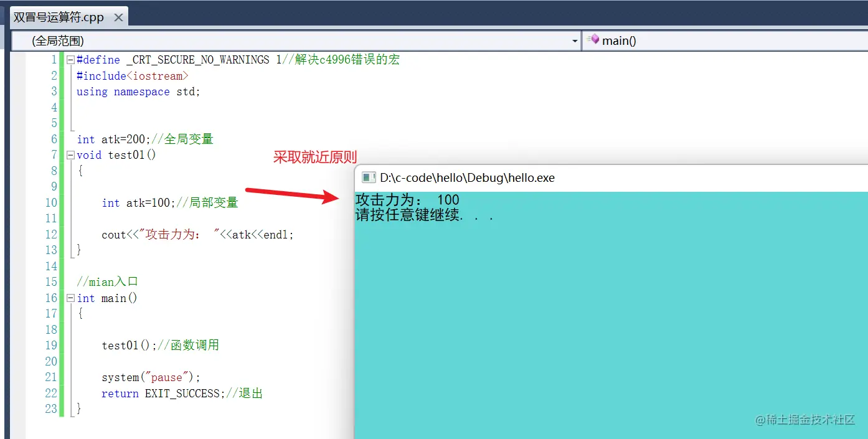Click the system("pause") line
Viewport: 868px width, 439px height.
tap(151, 377)
